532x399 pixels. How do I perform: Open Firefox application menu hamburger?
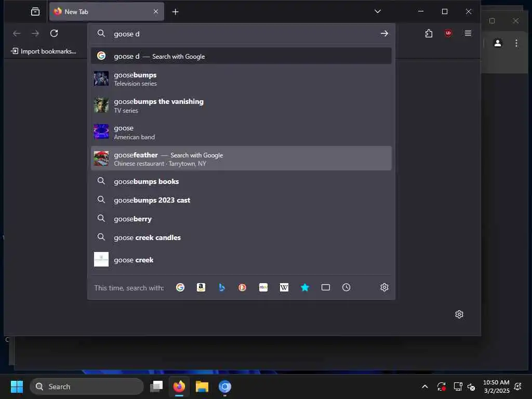click(468, 33)
